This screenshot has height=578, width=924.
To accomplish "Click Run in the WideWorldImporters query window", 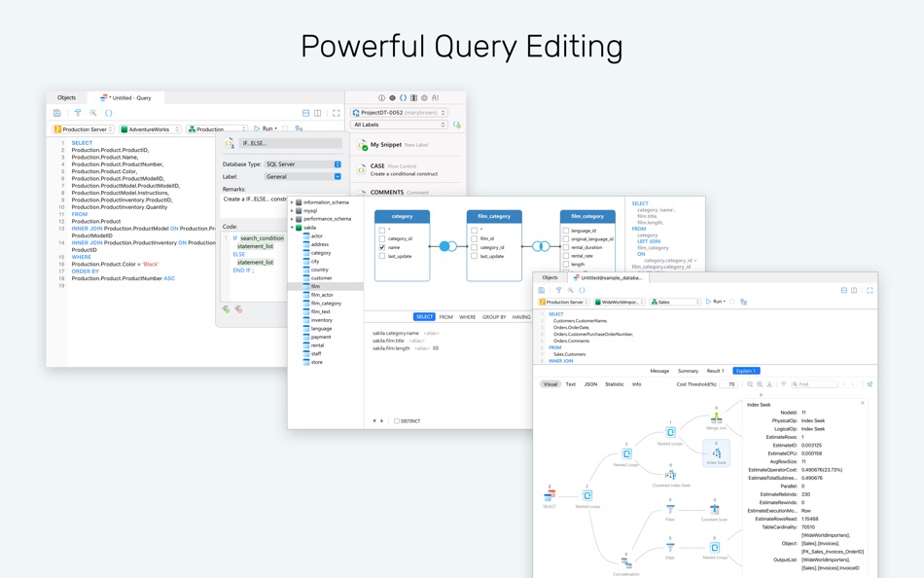I will click(716, 302).
